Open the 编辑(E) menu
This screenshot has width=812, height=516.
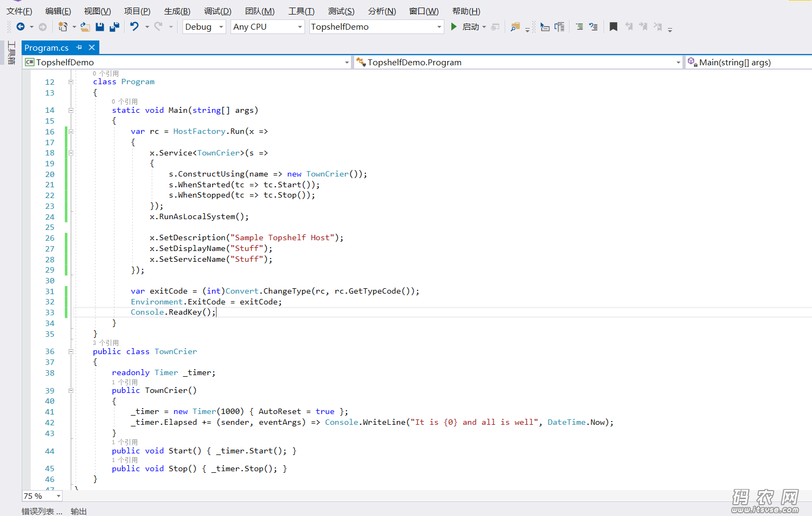point(58,11)
